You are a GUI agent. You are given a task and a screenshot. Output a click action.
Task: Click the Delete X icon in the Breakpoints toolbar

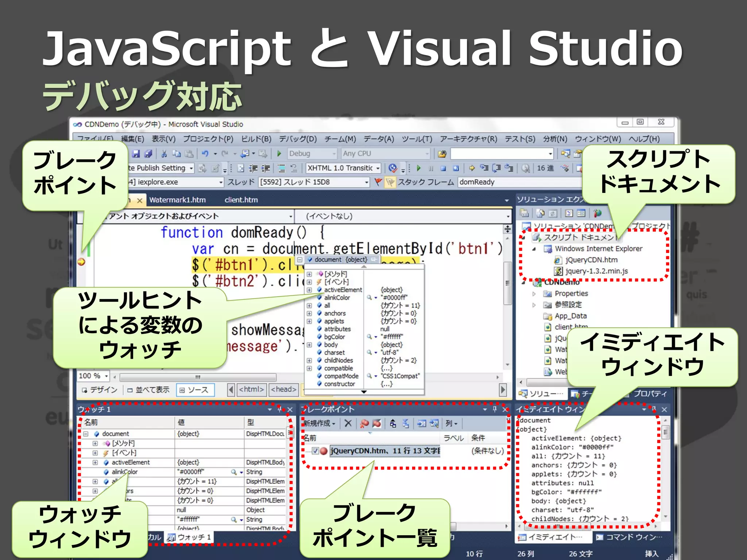click(x=348, y=423)
